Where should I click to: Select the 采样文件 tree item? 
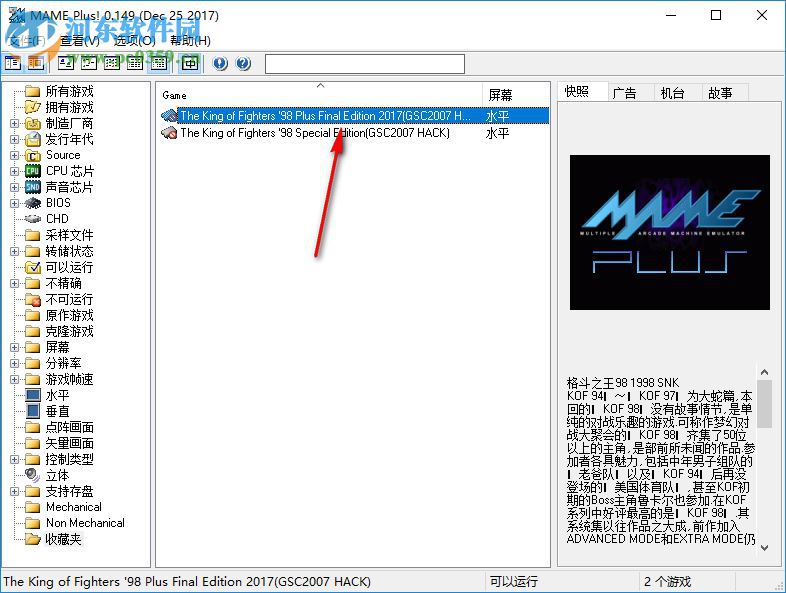[x=69, y=235]
